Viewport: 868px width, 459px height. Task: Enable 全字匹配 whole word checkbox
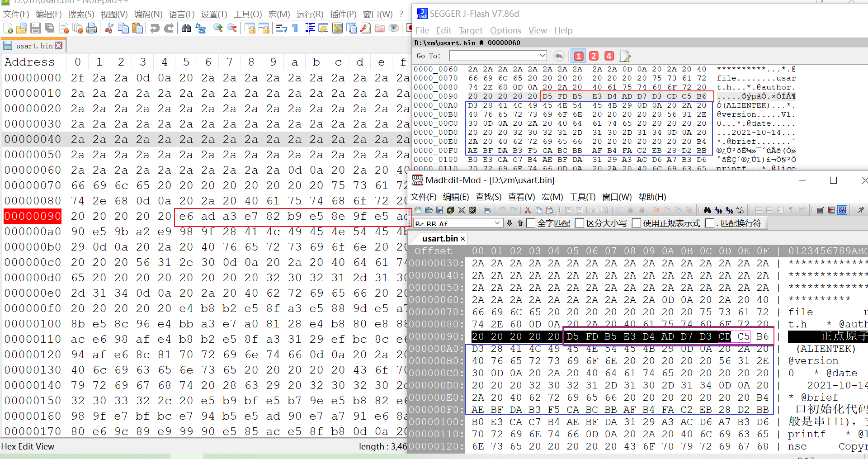point(531,223)
